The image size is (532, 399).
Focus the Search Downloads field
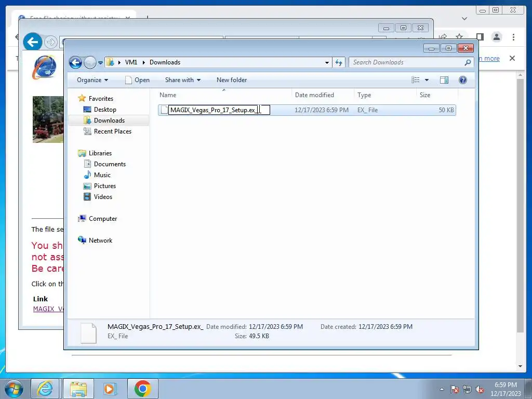coord(406,62)
